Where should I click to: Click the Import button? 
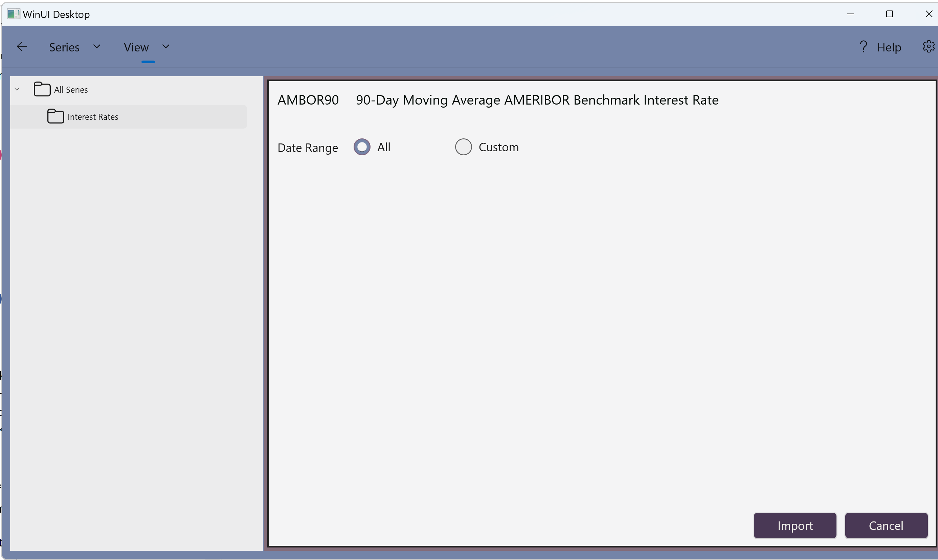[x=795, y=525]
